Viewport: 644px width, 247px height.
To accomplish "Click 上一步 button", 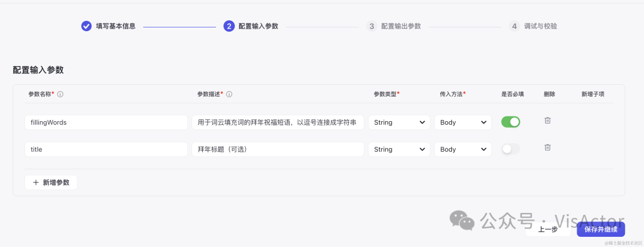I will click(x=548, y=229).
